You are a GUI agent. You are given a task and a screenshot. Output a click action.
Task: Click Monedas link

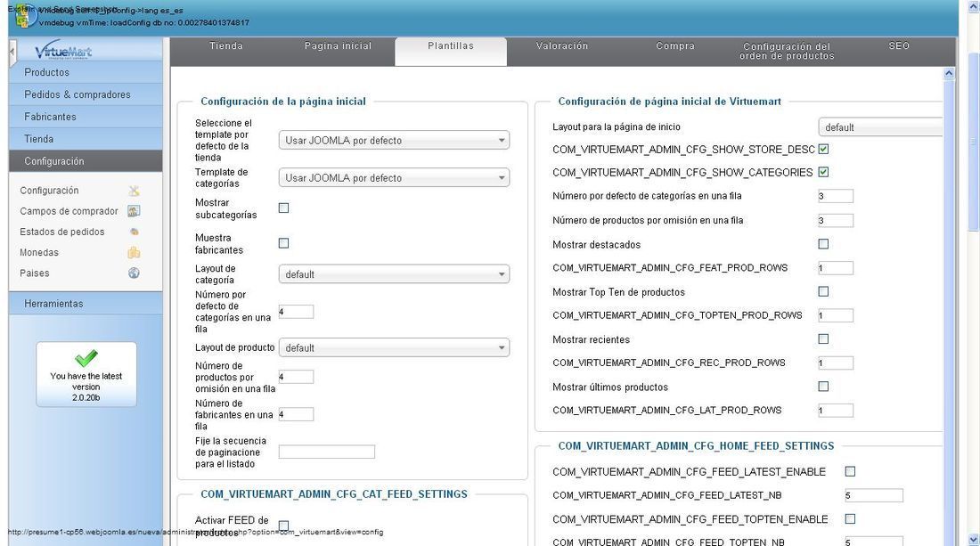pyautogui.click(x=38, y=252)
